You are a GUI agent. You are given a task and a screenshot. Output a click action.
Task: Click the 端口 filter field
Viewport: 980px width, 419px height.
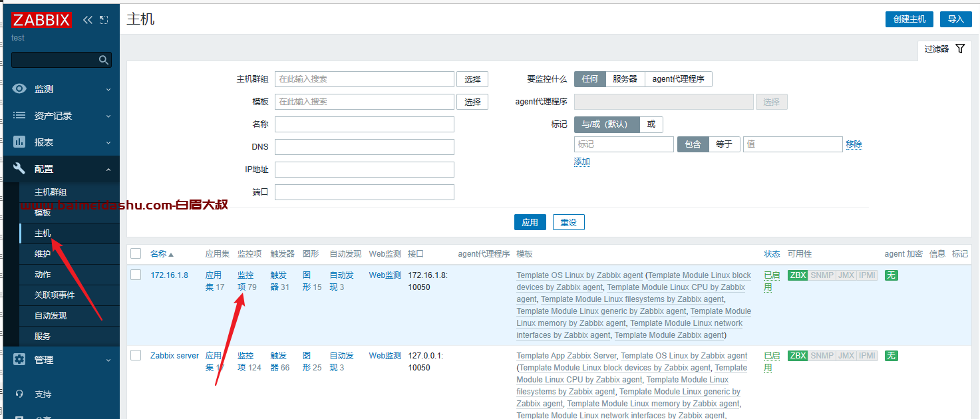click(365, 192)
